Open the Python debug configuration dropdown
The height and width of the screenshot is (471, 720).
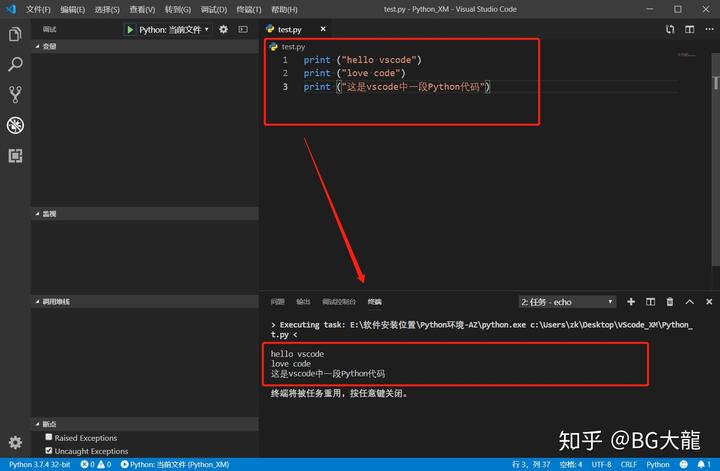tap(174, 30)
